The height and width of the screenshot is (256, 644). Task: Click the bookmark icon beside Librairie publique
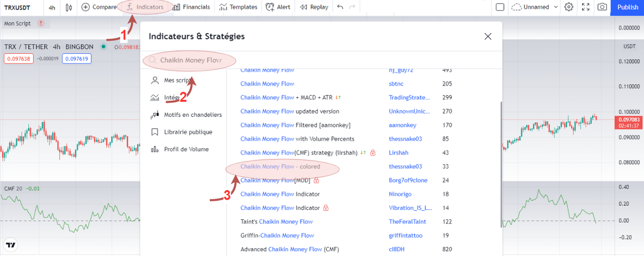[154, 132]
